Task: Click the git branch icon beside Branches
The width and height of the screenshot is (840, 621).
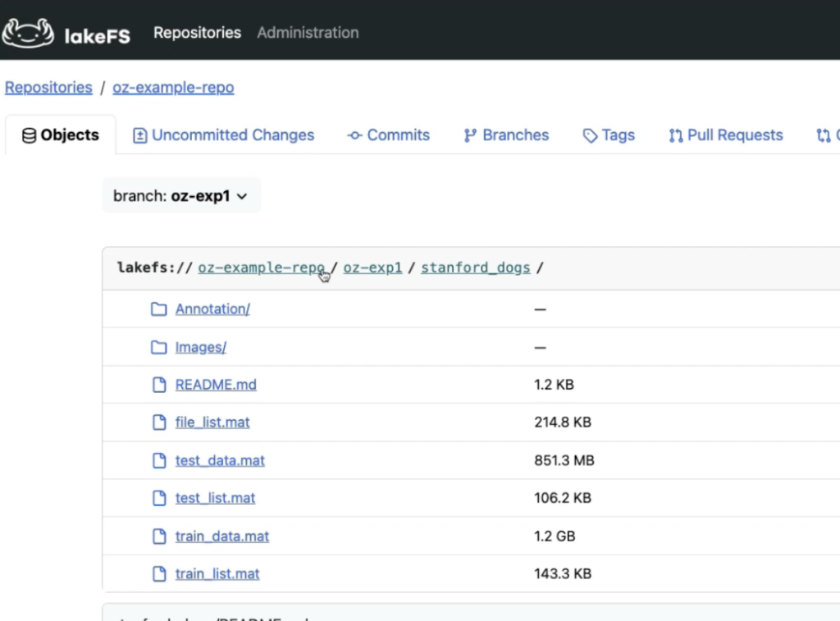Action: point(470,135)
